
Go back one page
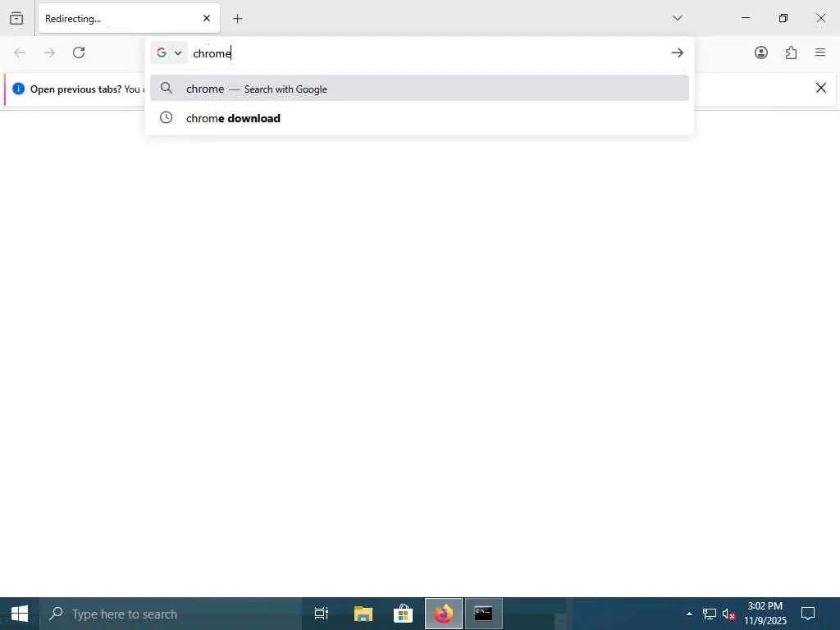[x=20, y=52]
